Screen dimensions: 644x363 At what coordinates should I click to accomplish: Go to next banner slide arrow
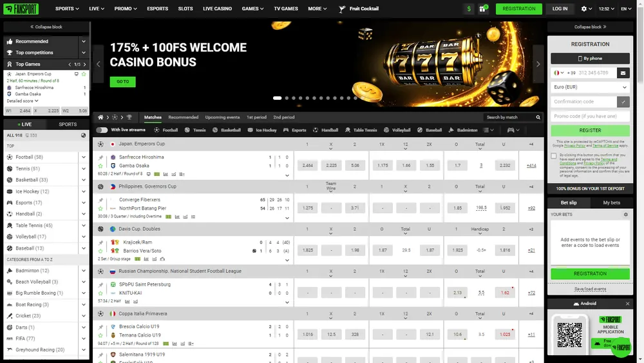click(538, 64)
